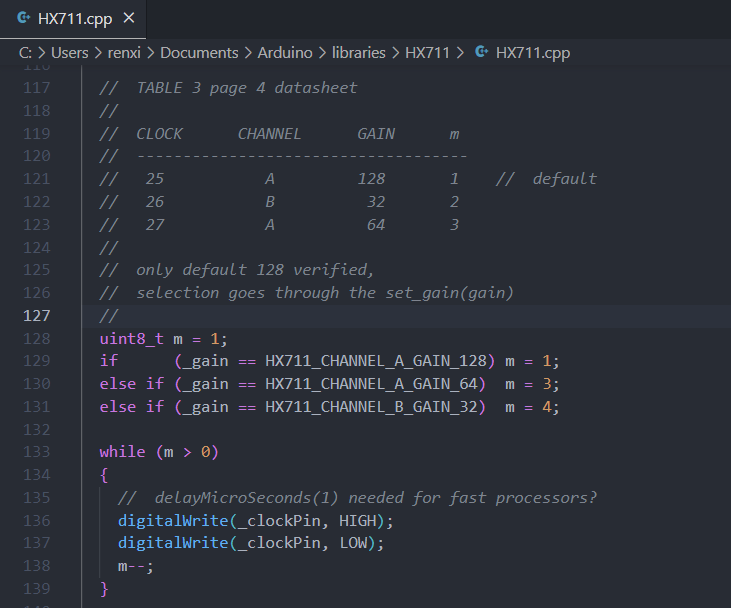Click the value 128 in the comment table

371,179
